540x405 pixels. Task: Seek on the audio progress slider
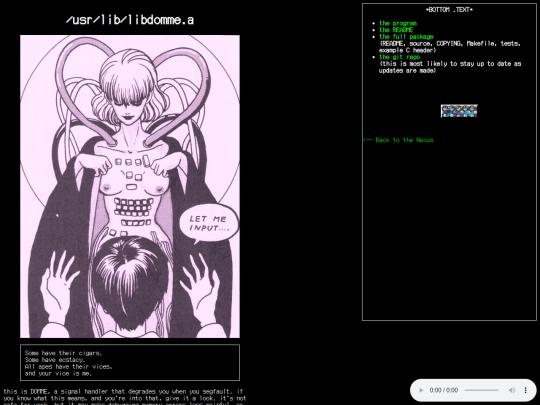pyautogui.click(x=481, y=390)
